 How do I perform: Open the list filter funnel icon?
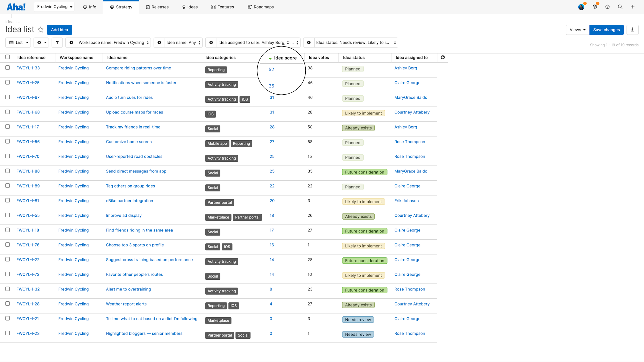57,42
